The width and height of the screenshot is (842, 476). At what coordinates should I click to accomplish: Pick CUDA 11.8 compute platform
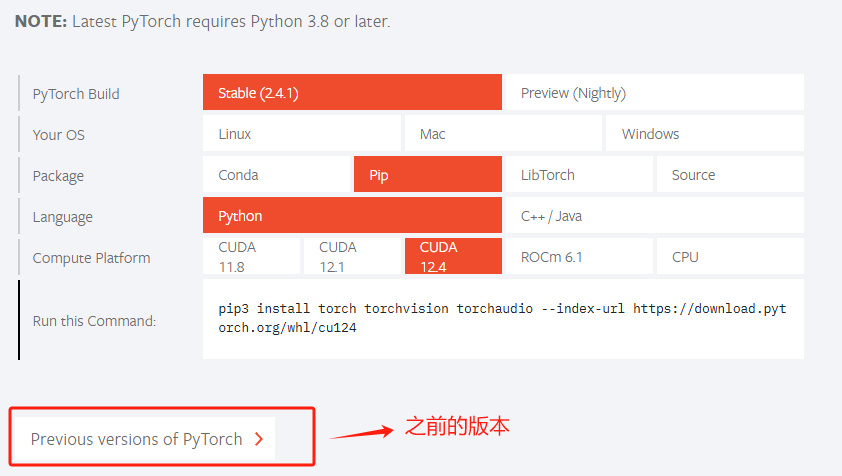tap(251, 256)
